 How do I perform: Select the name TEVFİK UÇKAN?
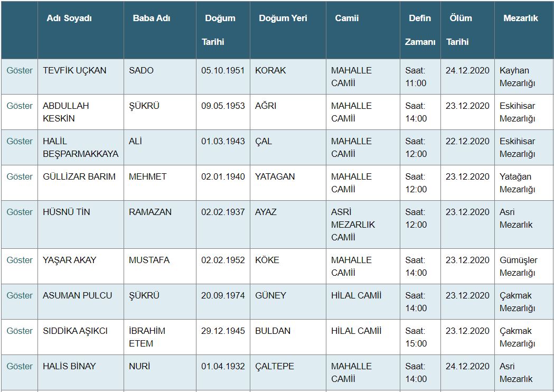click(74, 70)
